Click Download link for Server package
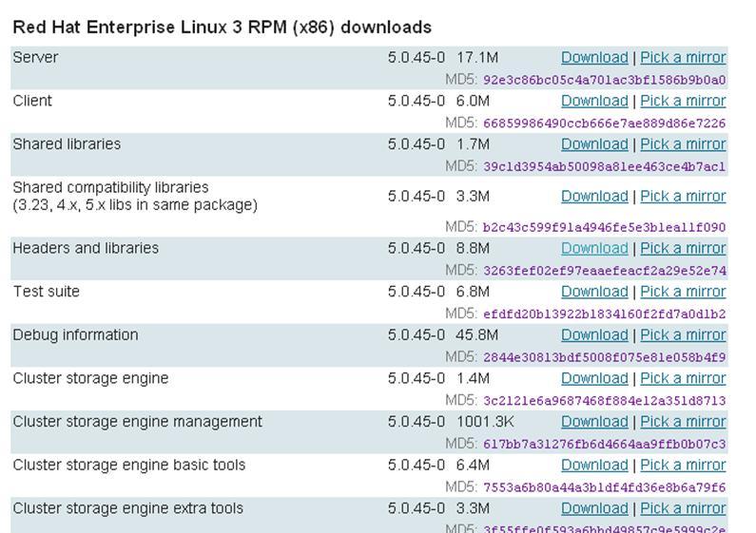The image size is (756, 533). click(594, 58)
